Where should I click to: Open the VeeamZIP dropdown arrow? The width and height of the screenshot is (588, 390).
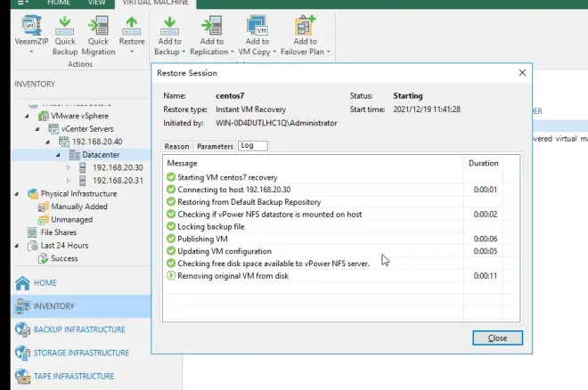31,52
